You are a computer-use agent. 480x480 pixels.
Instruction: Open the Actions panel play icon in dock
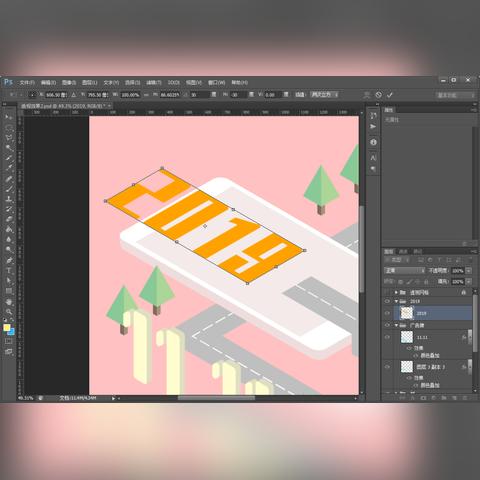click(373, 127)
